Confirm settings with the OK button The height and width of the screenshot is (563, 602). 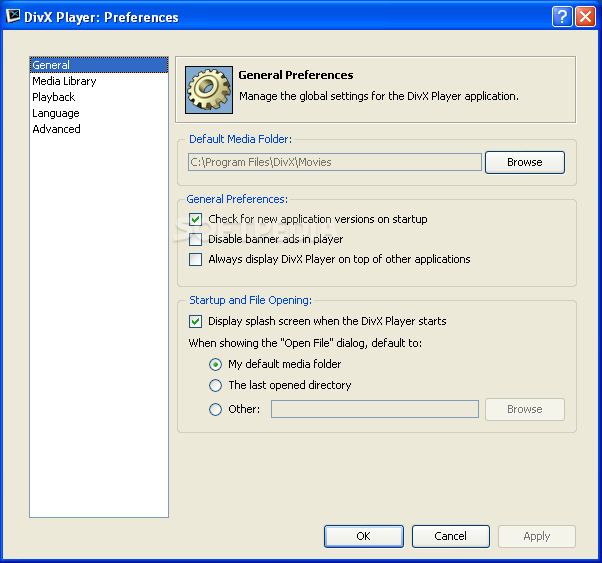pos(364,536)
